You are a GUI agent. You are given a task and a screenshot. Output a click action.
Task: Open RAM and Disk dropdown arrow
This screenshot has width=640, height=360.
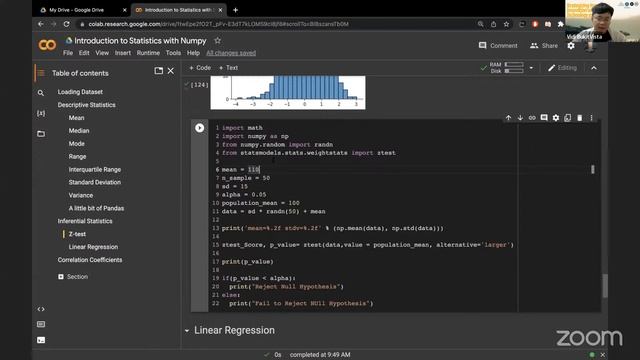(x=531, y=68)
